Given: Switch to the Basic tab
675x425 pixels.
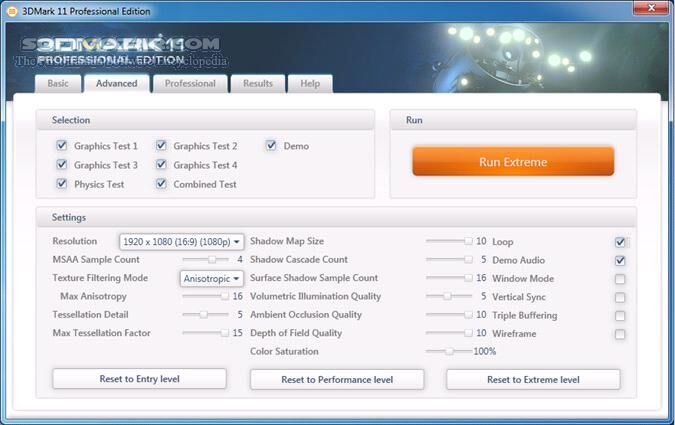Looking at the screenshot, I should (x=58, y=84).
